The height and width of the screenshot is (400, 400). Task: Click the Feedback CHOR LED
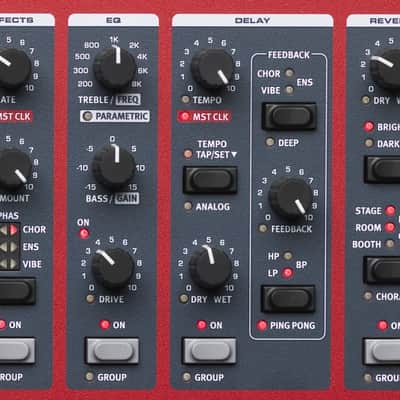click(x=289, y=73)
